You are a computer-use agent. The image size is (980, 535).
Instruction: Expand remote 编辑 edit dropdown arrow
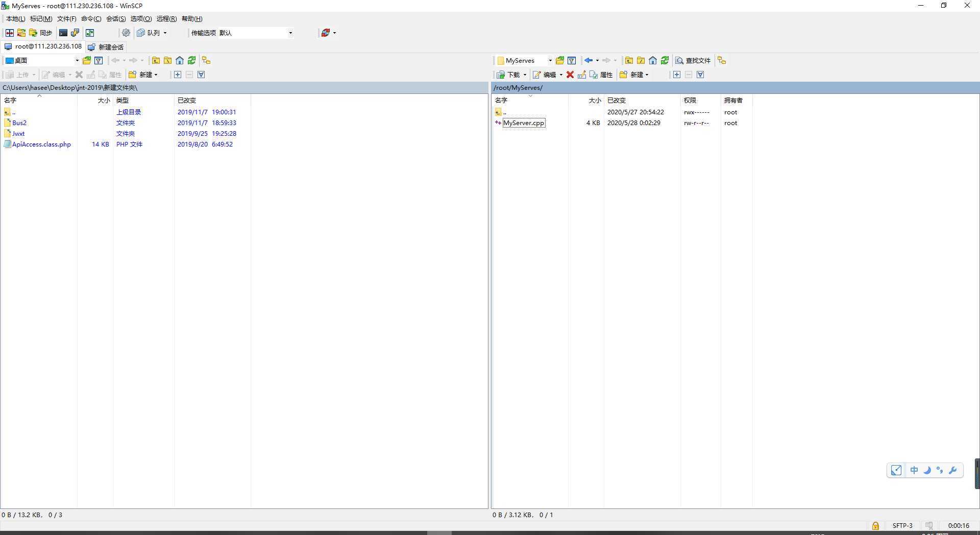tap(561, 75)
